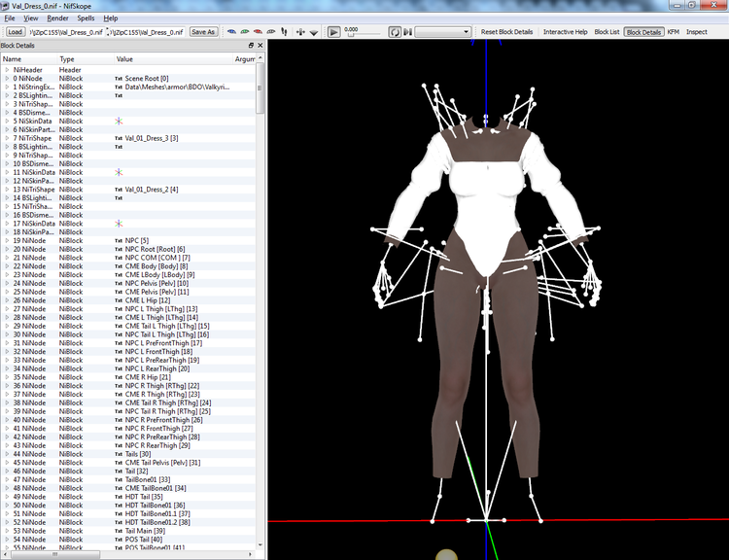Select the gray User view icon
729x560 pixels.
(271, 32)
